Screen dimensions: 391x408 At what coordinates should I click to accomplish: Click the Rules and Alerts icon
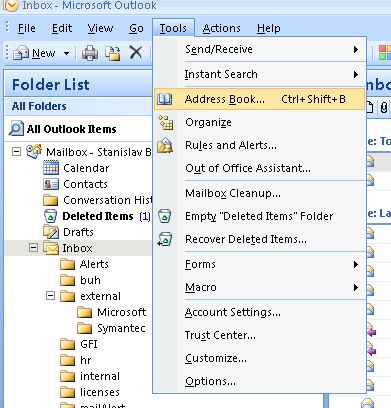(165, 145)
